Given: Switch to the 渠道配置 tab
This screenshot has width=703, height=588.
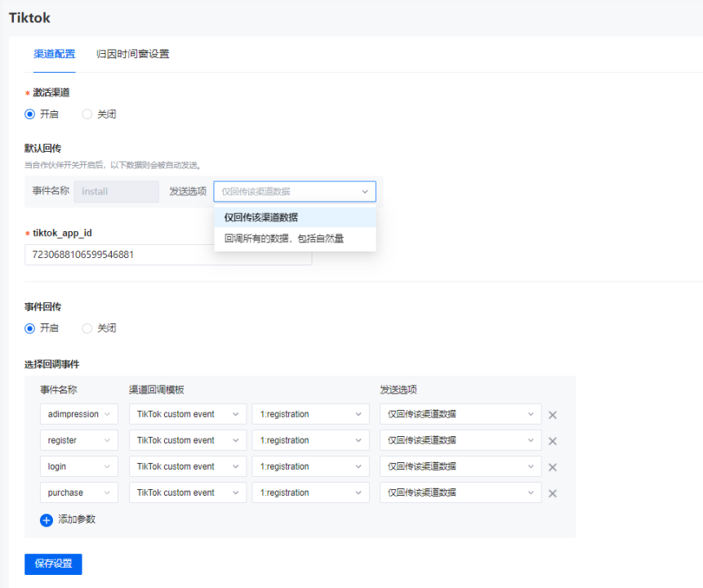Looking at the screenshot, I should point(54,54).
